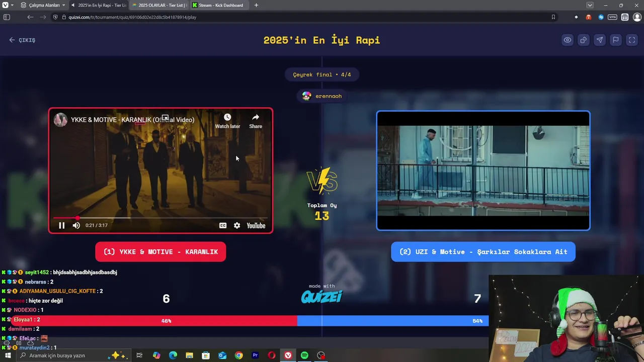Toggle closed captions on YouTube player

[223, 226]
